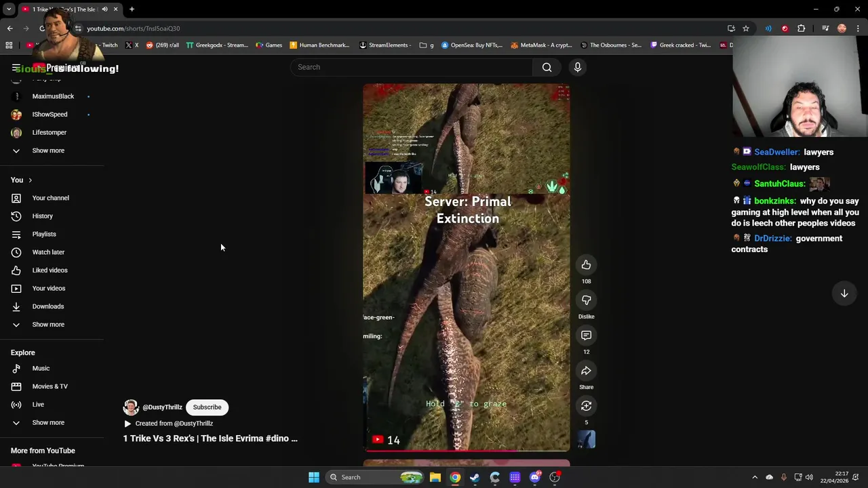Open the taskbar volume control
The width and height of the screenshot is (868, 488).
(x=809, y=477)
